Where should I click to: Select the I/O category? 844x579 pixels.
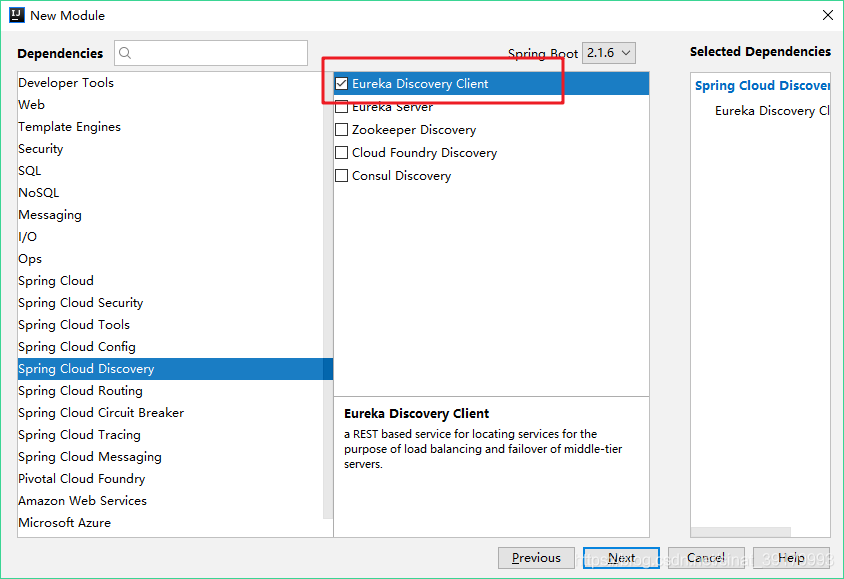(x=170, y=237)
